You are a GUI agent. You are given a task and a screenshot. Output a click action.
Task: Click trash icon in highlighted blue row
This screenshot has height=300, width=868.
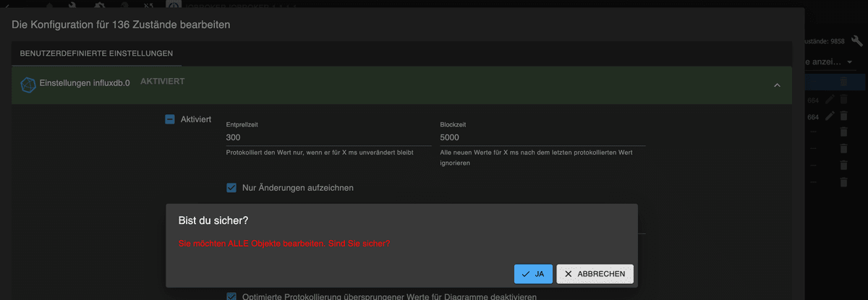(843, 83)
